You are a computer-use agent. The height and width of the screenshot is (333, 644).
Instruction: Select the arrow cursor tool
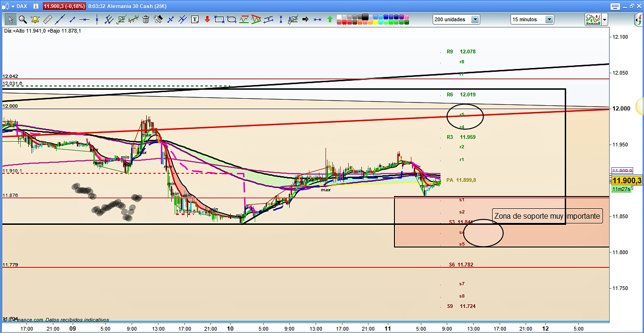click(10, 19)
